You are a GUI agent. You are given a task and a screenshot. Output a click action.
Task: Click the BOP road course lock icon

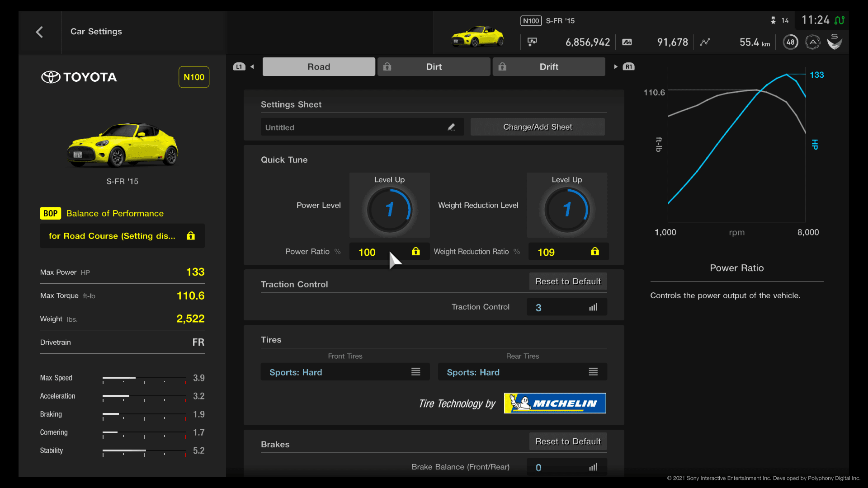191,235
